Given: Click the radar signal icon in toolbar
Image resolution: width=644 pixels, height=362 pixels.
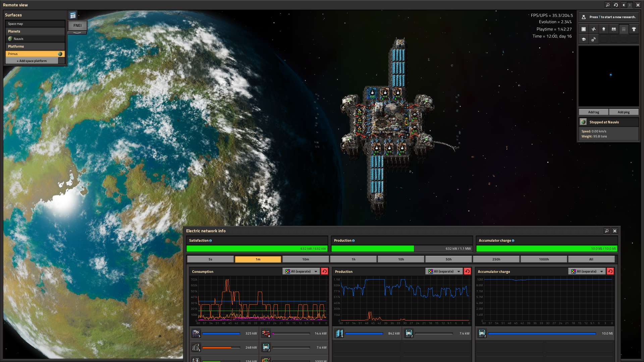Looking at the screenshot, I should click(594, 39).
